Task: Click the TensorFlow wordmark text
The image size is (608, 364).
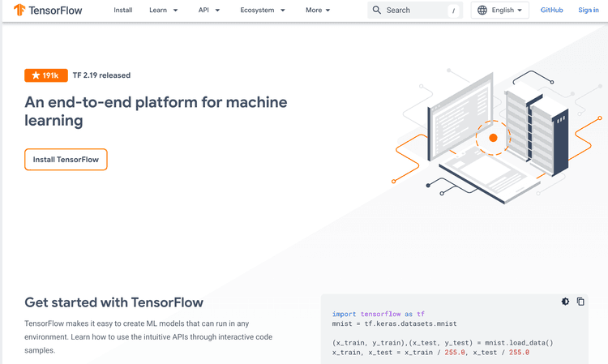Action: point(55,11)
